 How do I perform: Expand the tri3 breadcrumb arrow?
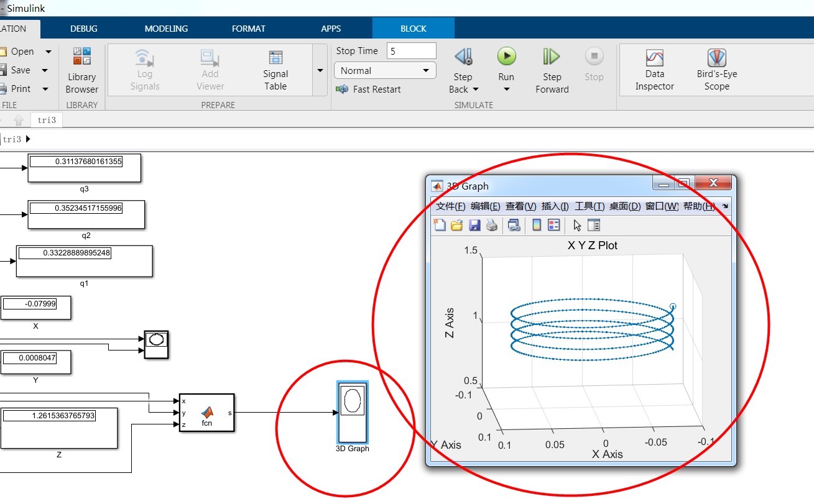28,139
